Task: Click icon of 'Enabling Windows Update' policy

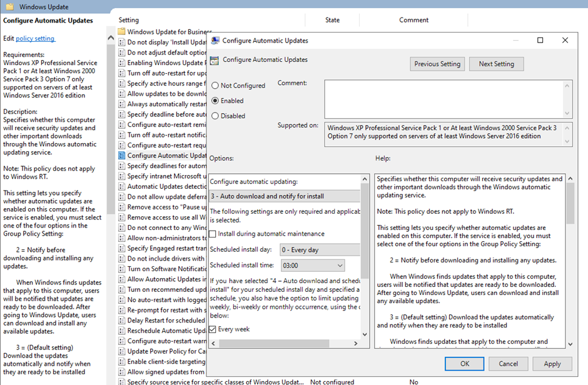Action: [x=121, y=62]
